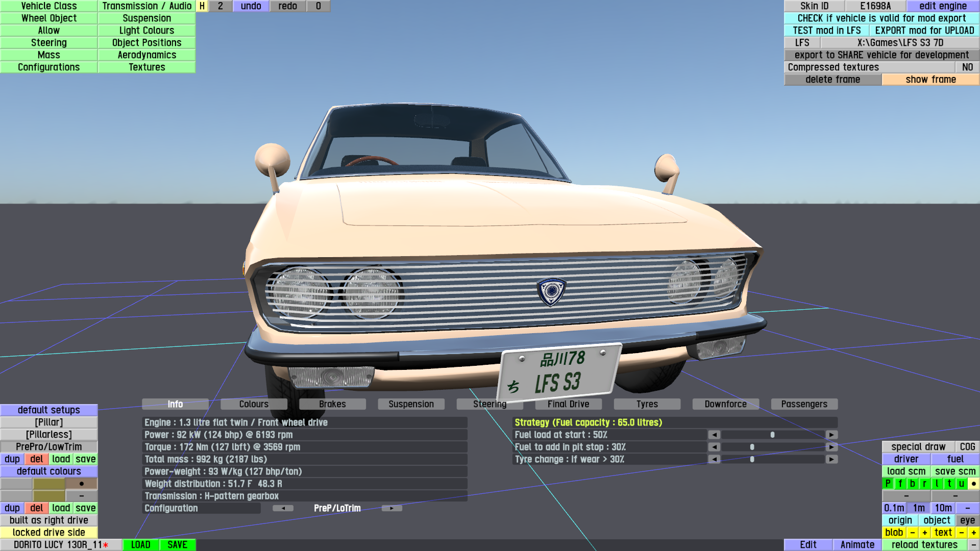
Task: Click EXPORT mod for UPLOAD
Action: click(924, 31)
